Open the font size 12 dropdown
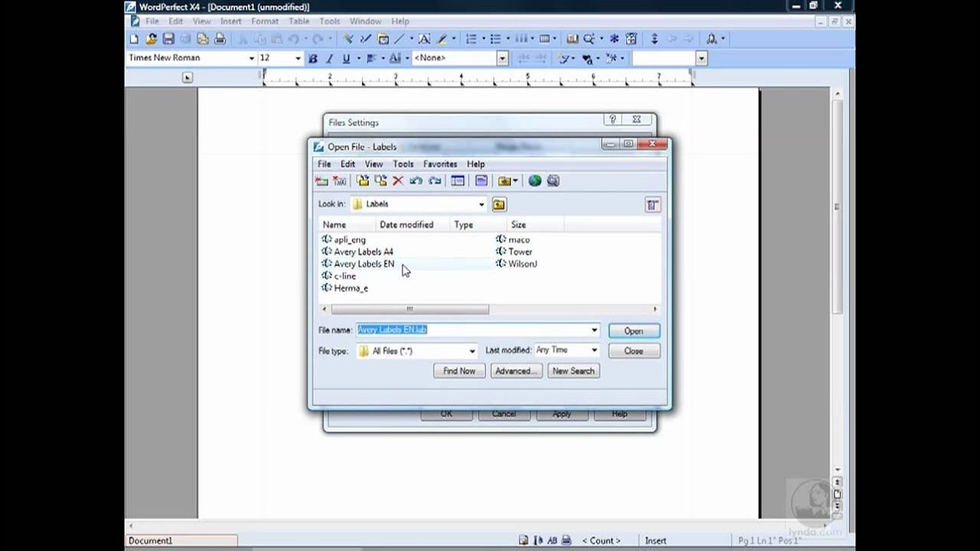The height and width of the screenshot is (551, 980). [x=298, y=58]
